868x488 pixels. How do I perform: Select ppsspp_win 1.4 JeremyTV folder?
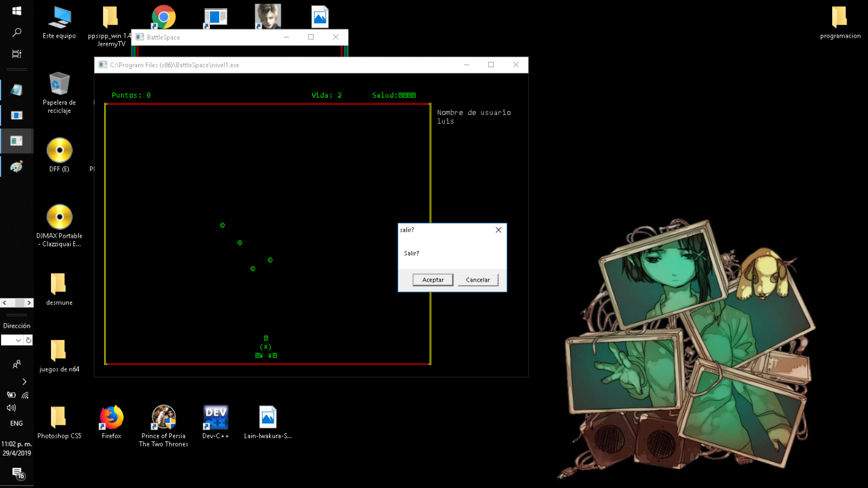(x=110, y=26)
